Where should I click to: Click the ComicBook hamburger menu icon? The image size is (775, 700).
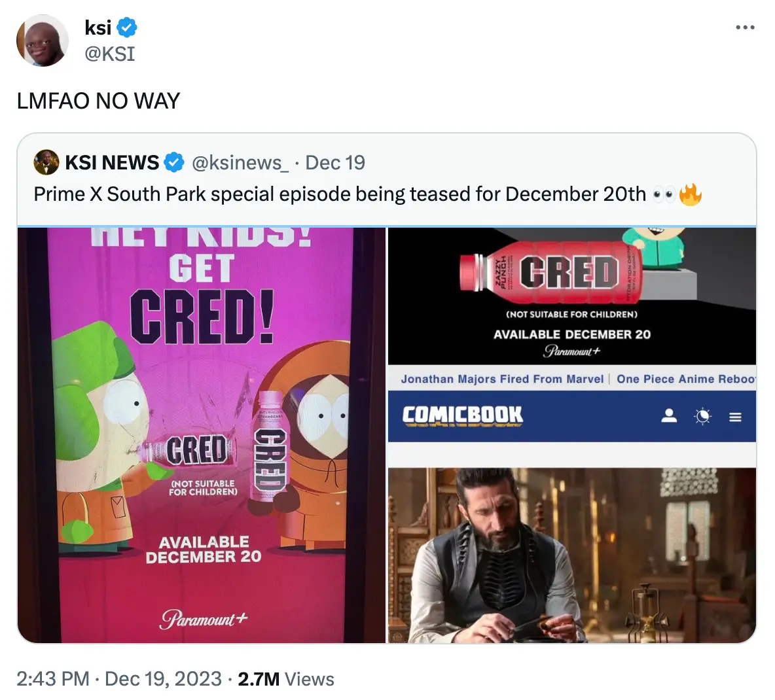735,415
